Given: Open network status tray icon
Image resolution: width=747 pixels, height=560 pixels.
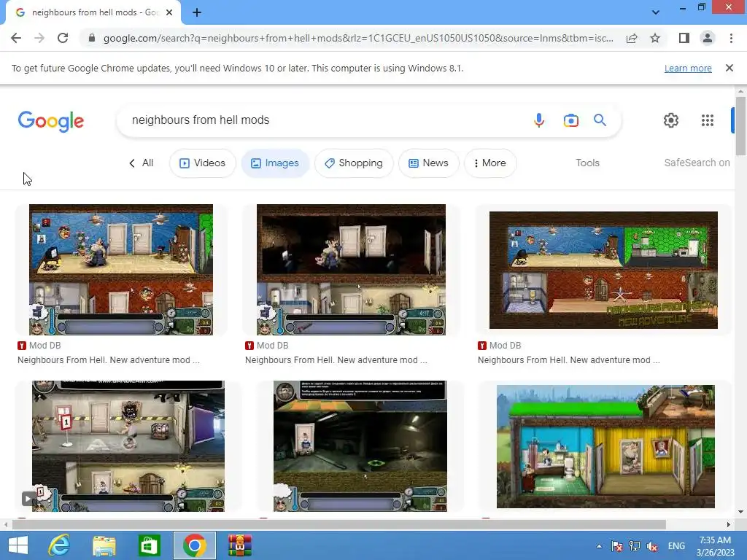Looking at the screenshot, I should point(635,546).
